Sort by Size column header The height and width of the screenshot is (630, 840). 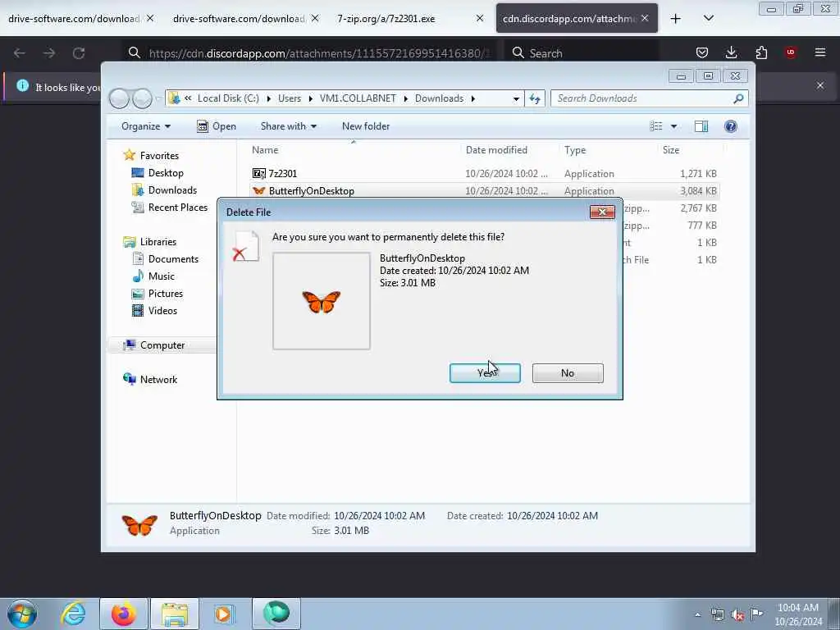click(x=671, y=150)
